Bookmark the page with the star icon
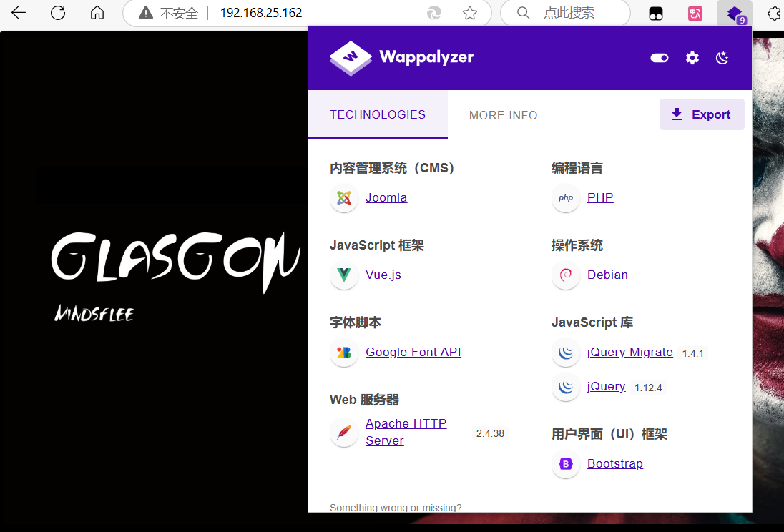The image size is (784, 532). [x=469, y=13]
